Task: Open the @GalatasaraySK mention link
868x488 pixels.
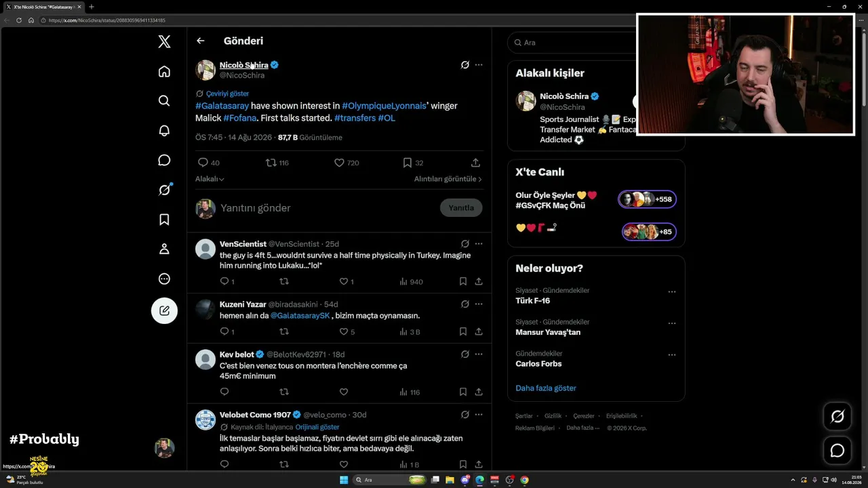Action: pos(300,316)
